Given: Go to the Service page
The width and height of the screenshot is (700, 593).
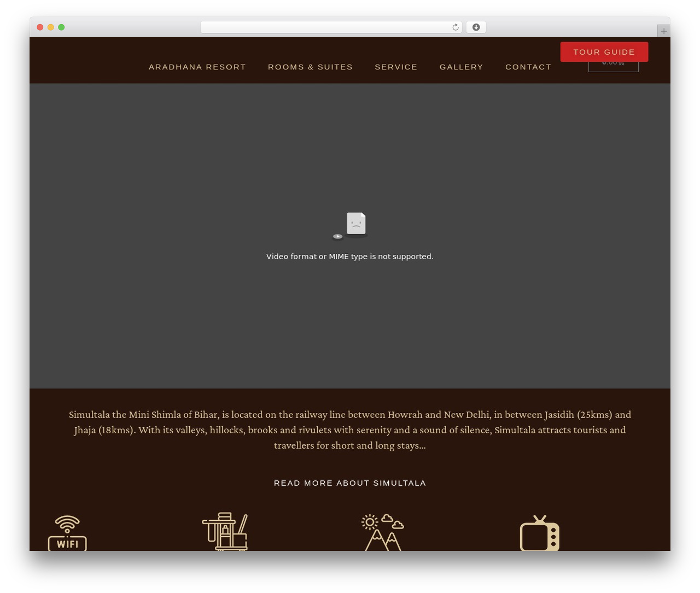Looking at the screenshot, I should coord(396,67).
